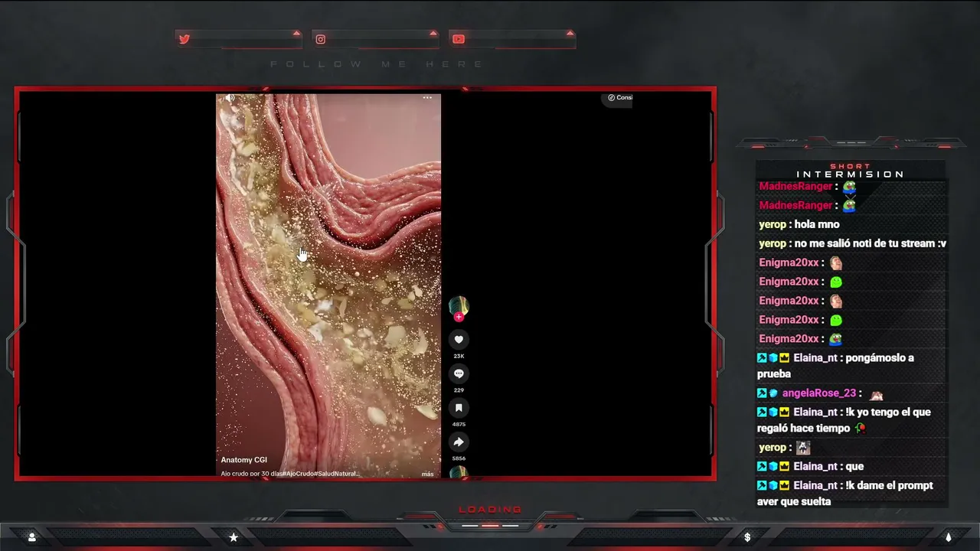The width and height of the screenshot is (980, 551).
Task: Expand the caption with "más"
Action: click(x=427, y=474)
